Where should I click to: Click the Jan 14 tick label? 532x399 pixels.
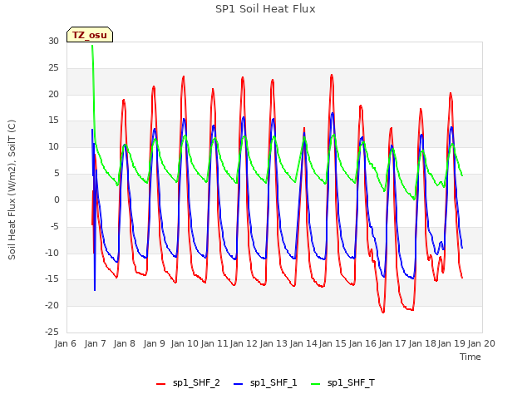303,343
